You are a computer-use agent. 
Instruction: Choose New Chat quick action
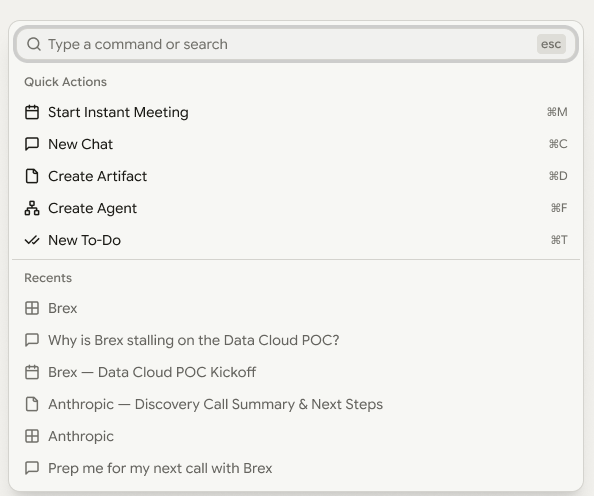pos(296,144)
